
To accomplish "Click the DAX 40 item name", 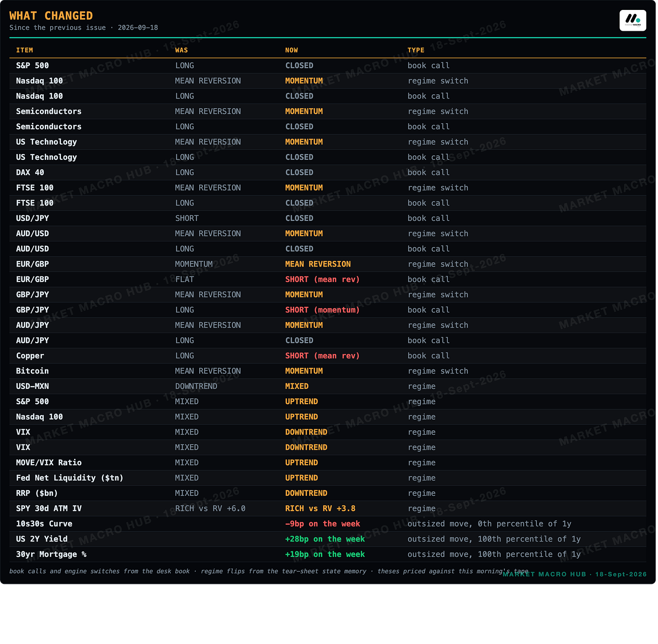I will [x=30, y=173].
